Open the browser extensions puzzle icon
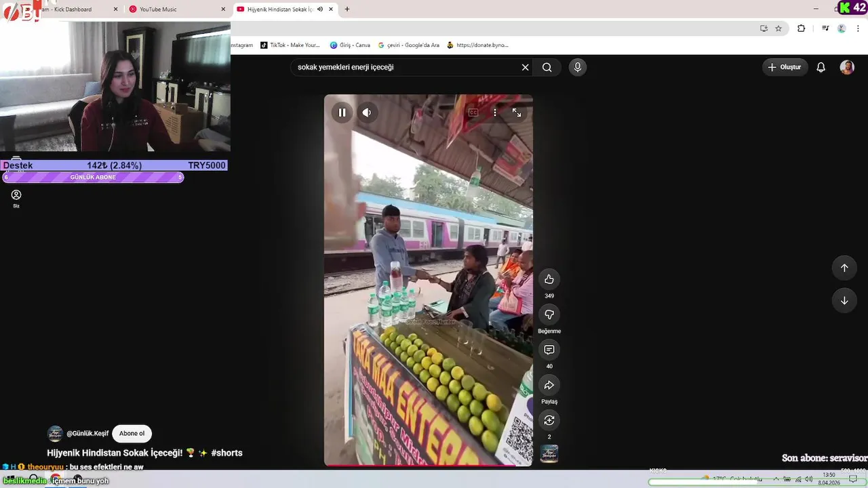Viewport: 868px width, 488px height. pyautogui.click(x=802, y=28)
